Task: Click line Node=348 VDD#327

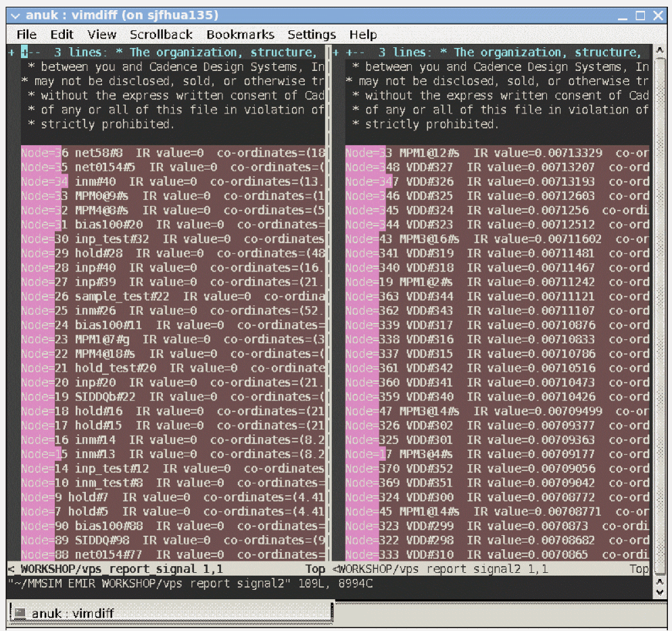Action: 498,167
